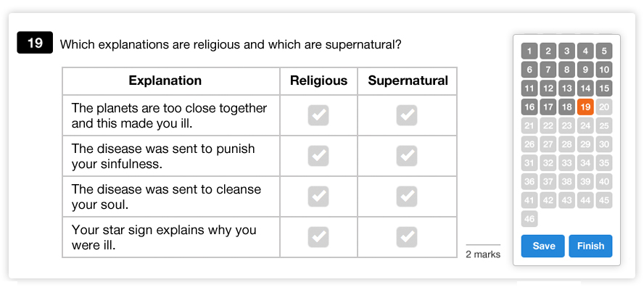
Task: Check Religious for punish your sinfulness row
Action: pyautogui.click(x=318, y=156)
